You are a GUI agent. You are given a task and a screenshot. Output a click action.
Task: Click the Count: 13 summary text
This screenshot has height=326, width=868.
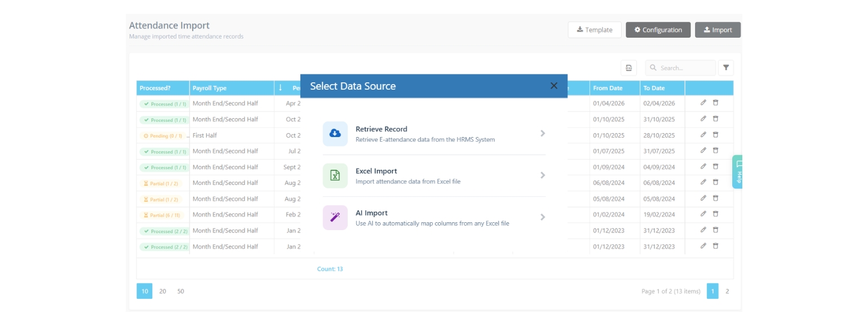(x=330, y=269)
